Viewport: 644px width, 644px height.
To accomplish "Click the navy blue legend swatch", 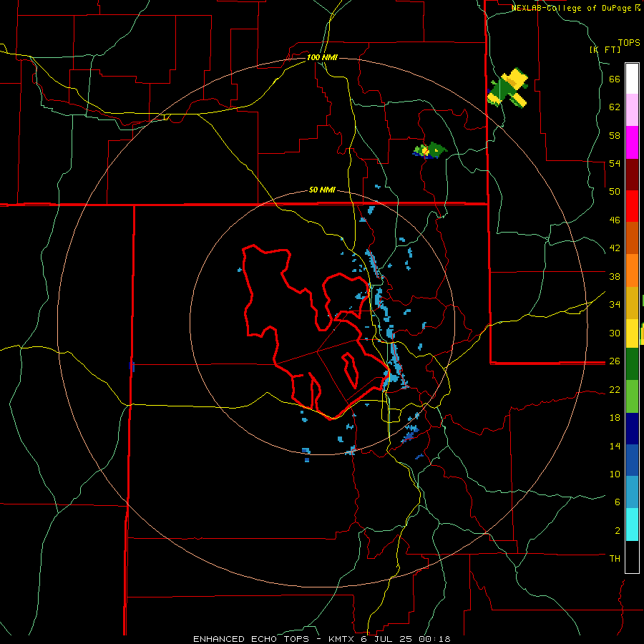I will [632, 429].
